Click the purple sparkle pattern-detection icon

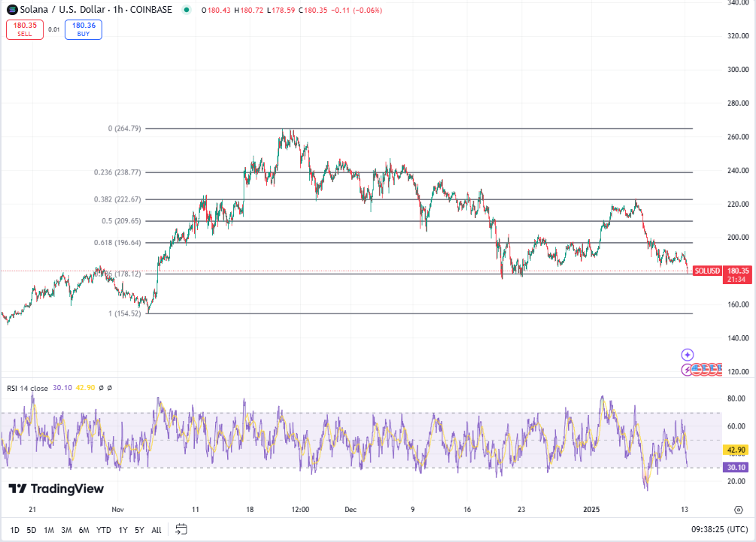point(687,354)
